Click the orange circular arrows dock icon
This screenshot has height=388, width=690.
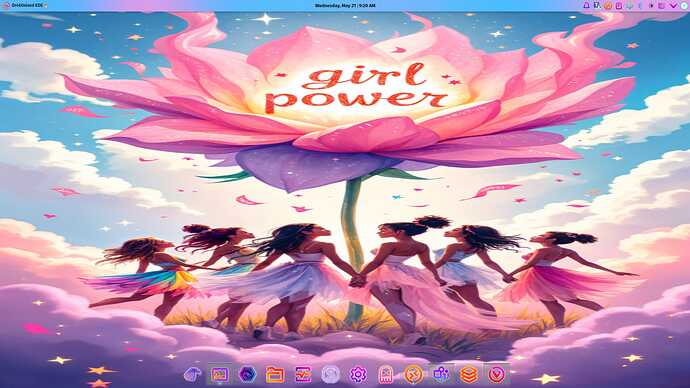pos(413,375)
